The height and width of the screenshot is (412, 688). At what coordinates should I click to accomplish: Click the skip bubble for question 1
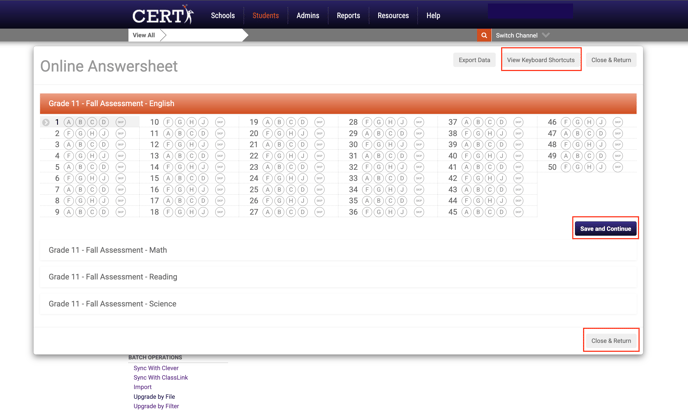pyautogui.click(x=121, y=123)
